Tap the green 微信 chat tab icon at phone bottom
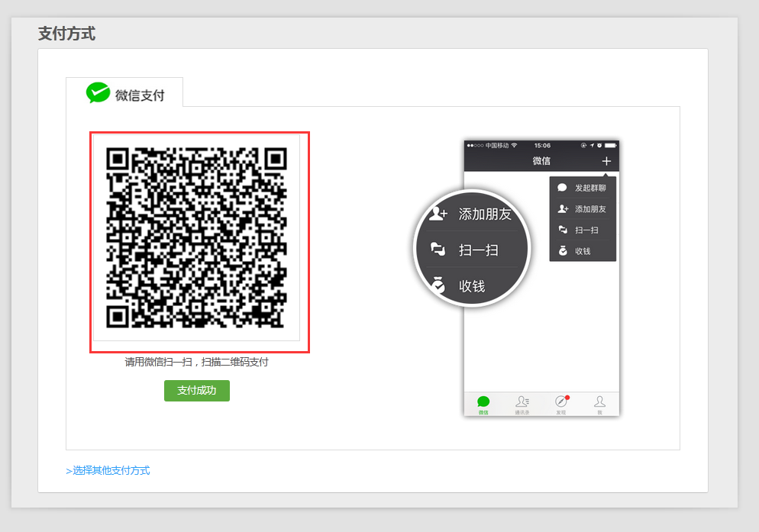The width and height of the screenshot is (759, 532). (483, 401)
